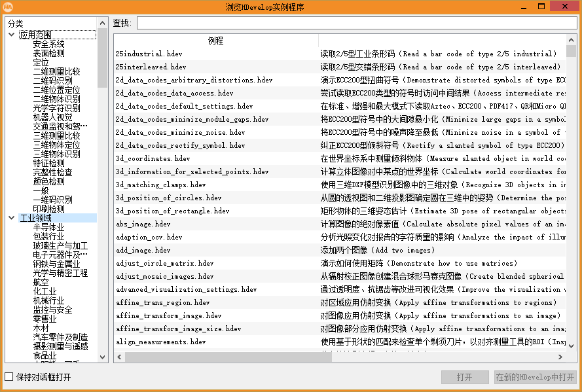Select the 定位 category
The image size is (582, 392).
pyautogui.click(x=41, y=62)
